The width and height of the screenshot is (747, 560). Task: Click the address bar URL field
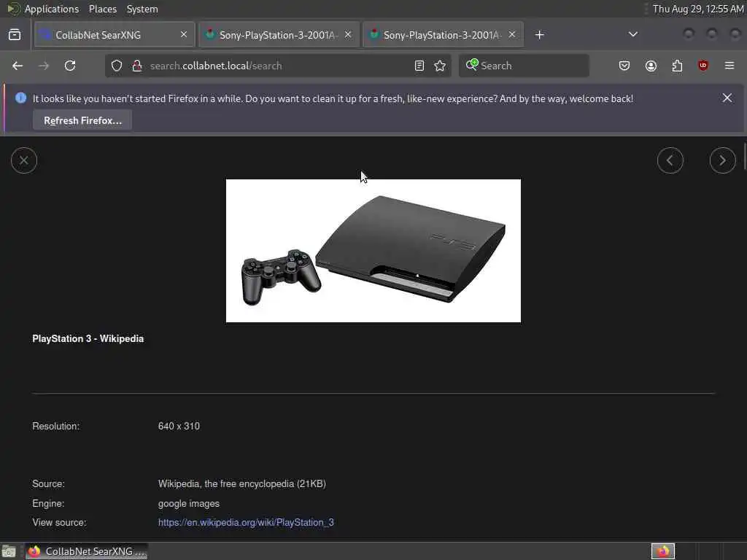pyautogui.click(x=279, y=66)
